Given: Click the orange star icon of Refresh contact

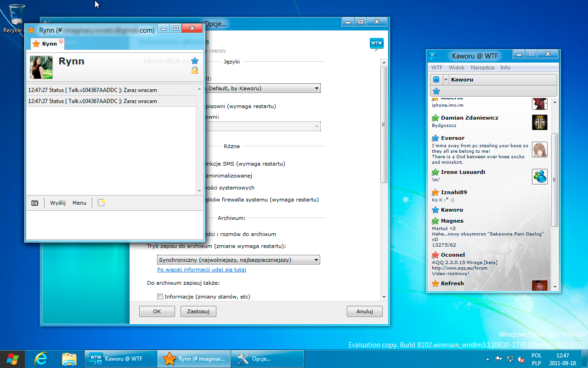Looking at the screenshot, I should pyautogui.click(x=435, y=284).
